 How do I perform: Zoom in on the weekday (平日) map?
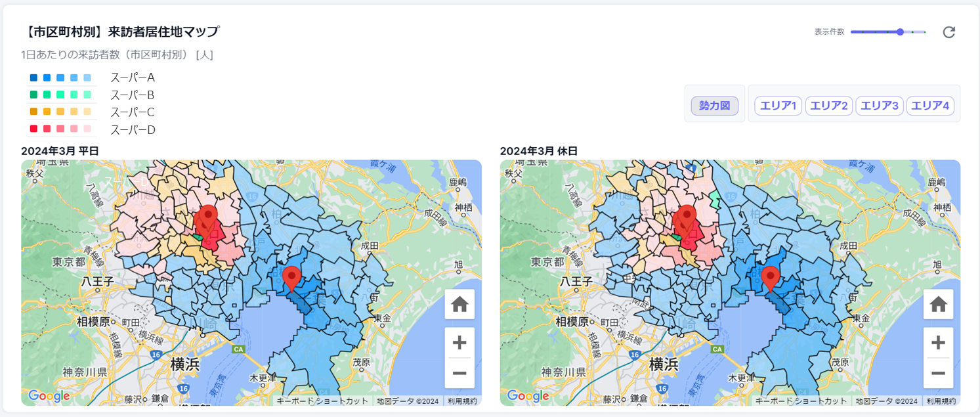[x=459, y=343]
